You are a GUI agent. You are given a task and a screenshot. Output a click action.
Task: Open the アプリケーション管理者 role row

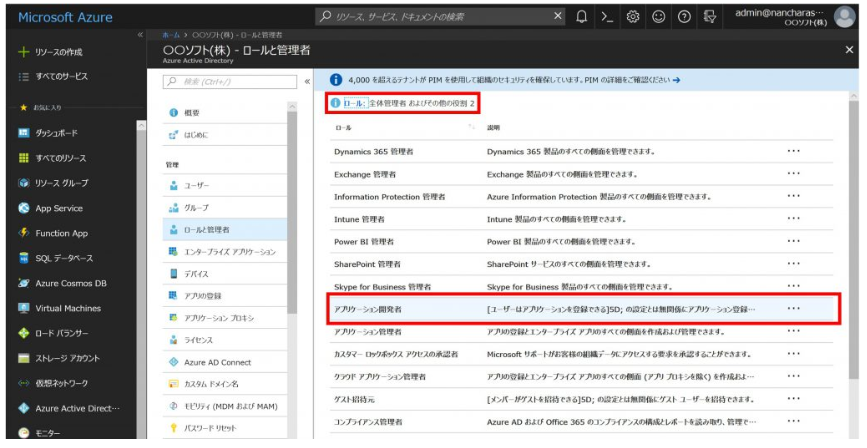click(x=582, y=332)
